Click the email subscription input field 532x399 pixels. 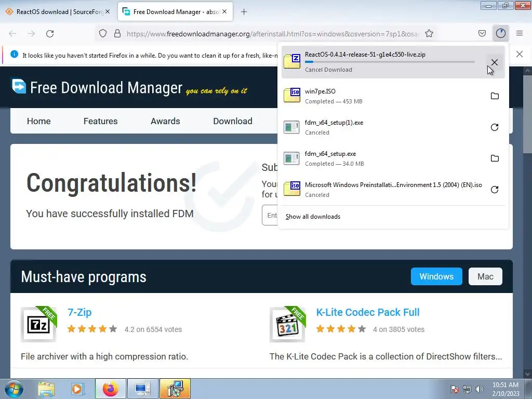pyautogui.click(x=270, y=215)
